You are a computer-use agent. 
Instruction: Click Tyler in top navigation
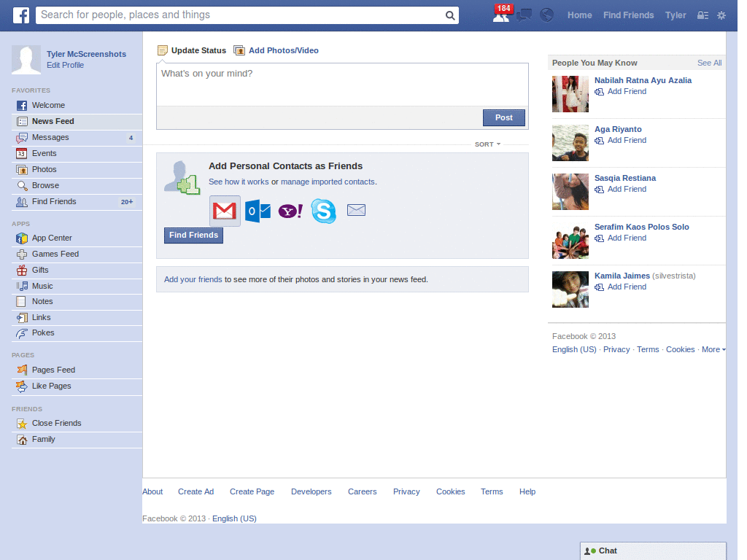click(x=676, y=15)
